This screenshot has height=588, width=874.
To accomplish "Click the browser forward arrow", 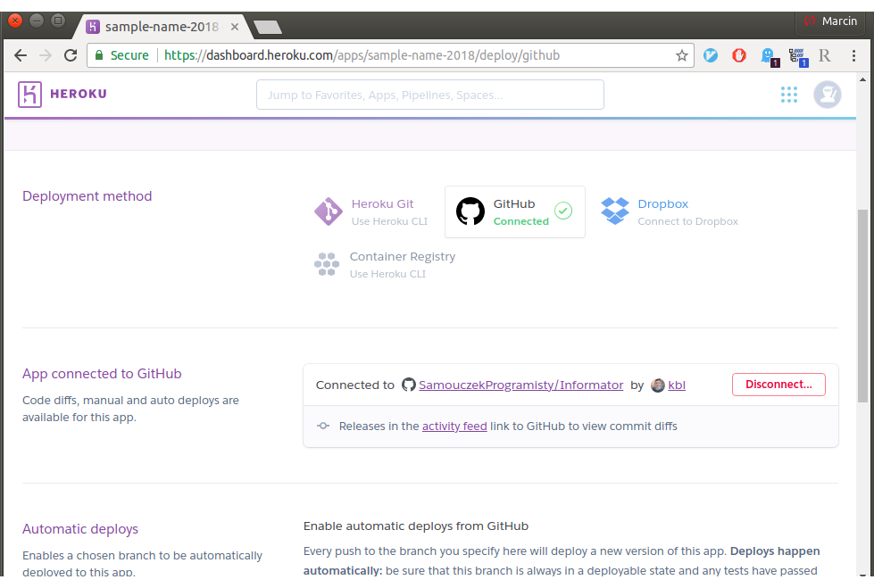I will [46, 55].
